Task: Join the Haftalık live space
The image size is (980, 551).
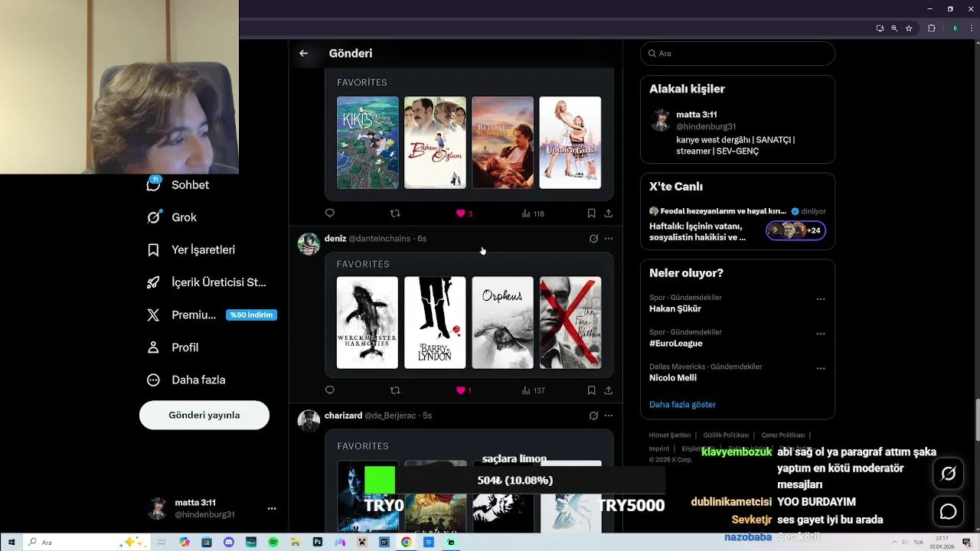Action: [x=737, y=224]
